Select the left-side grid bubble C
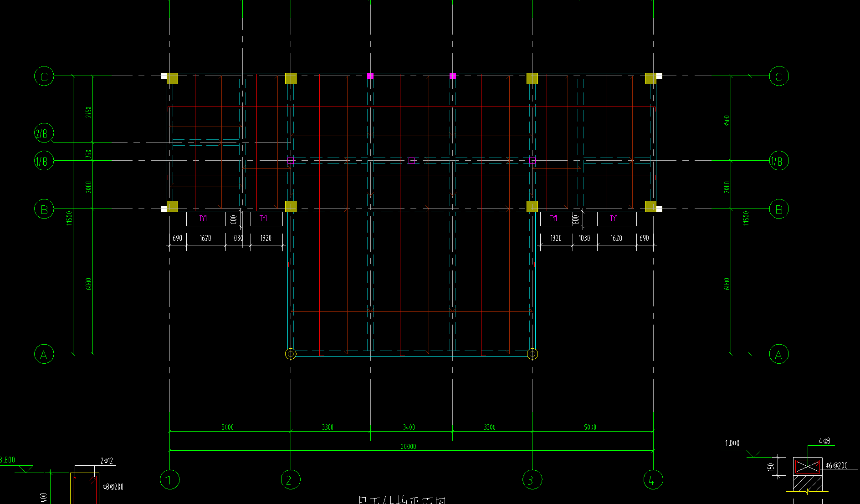Viewport: 860px width, 504px height. (x=44, y=76)
